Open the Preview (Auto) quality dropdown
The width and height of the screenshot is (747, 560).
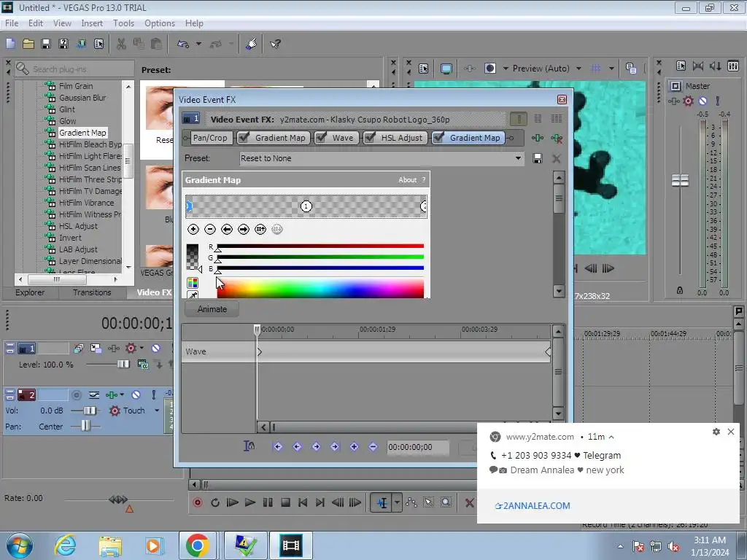(546, 69)
